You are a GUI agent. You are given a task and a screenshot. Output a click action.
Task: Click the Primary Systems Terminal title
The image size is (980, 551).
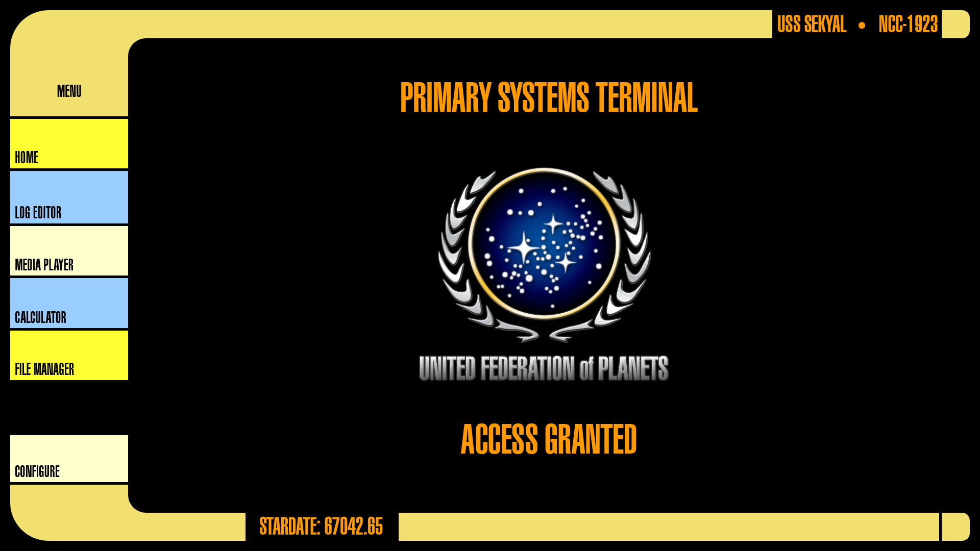(549, 96)
